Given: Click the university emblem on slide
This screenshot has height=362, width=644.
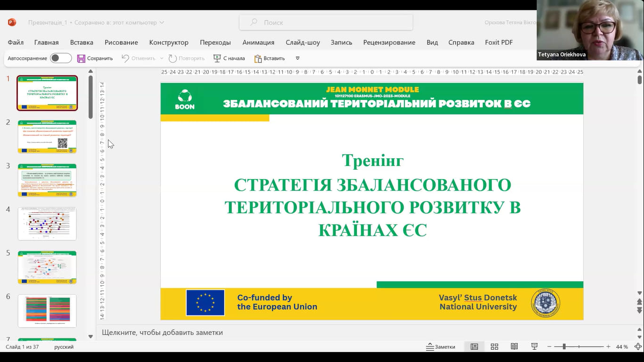Looking at the screenshot, I should [545, 302].
